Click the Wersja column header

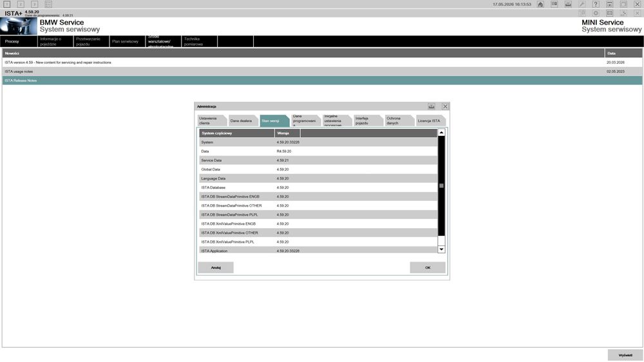[287, 133]
